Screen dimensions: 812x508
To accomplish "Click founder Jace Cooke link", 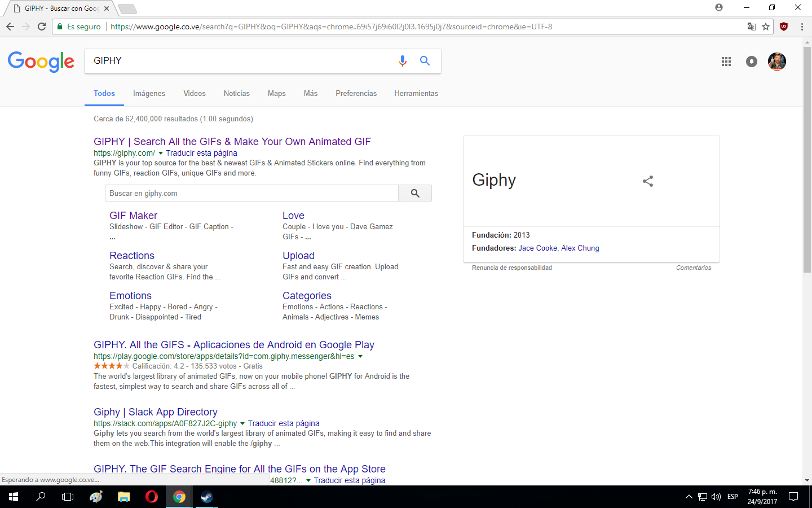I will [538, 248].
